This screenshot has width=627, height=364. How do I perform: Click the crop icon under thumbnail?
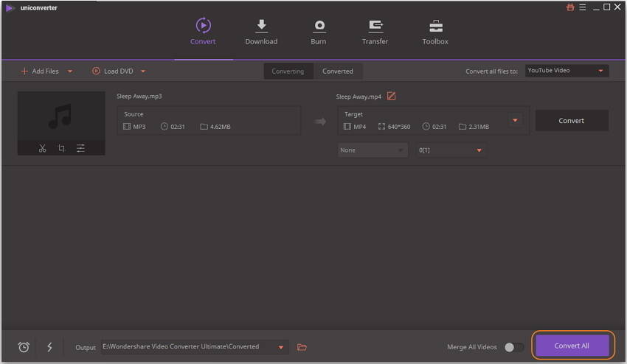click(61, 148)
